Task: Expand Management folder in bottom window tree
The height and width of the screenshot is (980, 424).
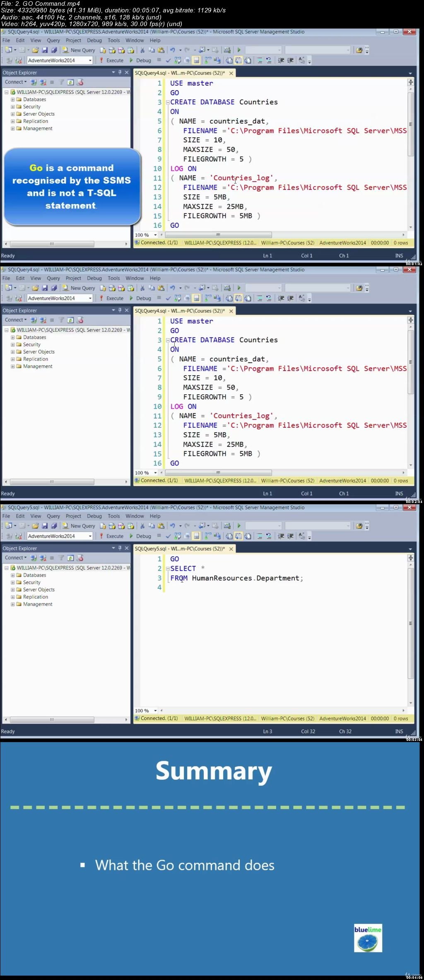Action: (13, 604)
